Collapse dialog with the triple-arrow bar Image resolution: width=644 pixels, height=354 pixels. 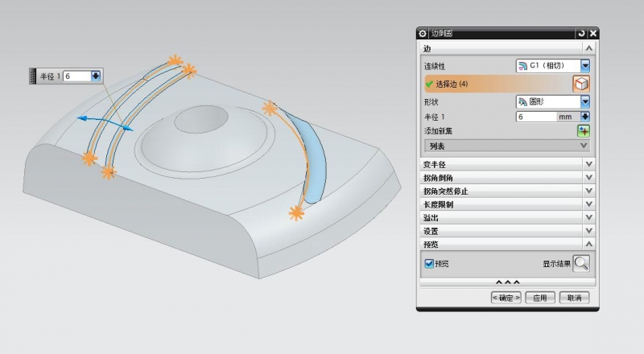coord(508,282)
